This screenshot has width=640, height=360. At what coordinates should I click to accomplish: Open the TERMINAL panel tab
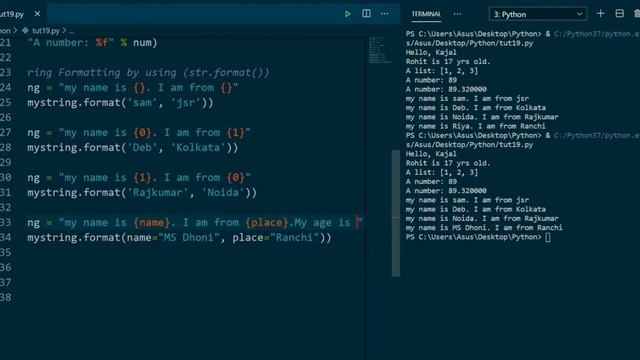426,14
